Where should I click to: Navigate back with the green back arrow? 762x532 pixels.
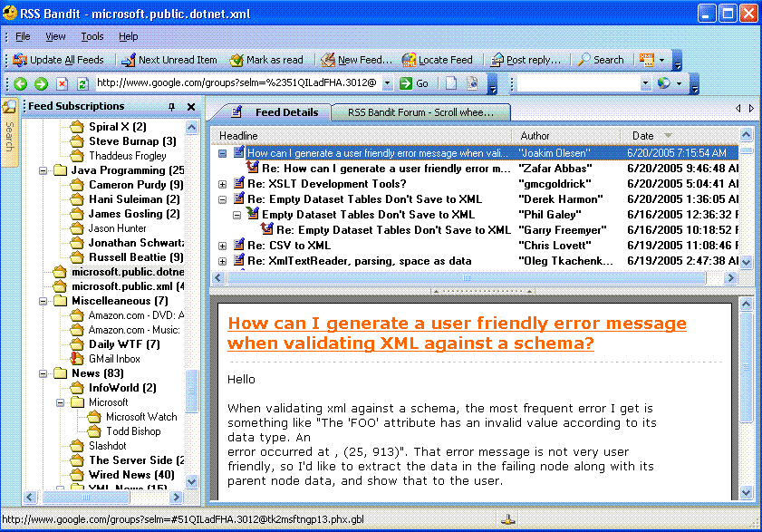(21, 83)
